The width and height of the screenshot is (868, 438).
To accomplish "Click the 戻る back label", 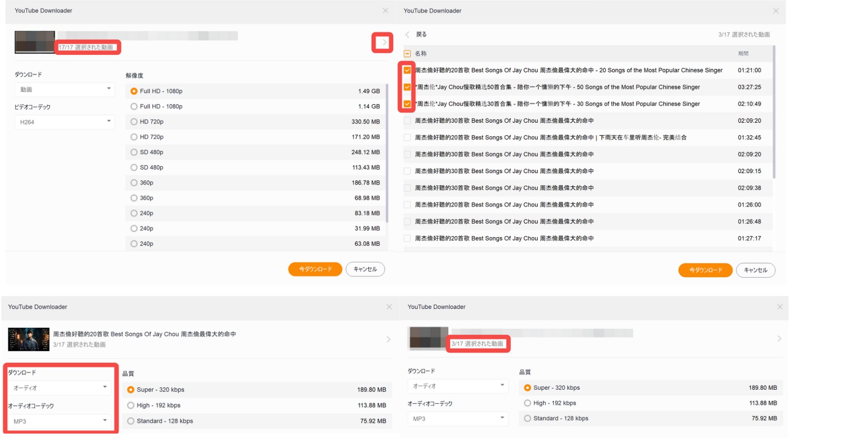I will click(421, 35).
